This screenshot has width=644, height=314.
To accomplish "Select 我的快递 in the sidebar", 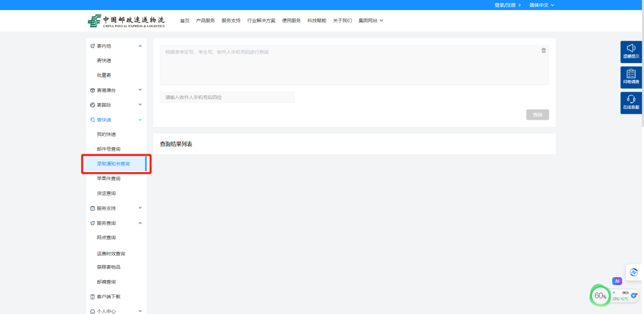I will click(106, 135).
